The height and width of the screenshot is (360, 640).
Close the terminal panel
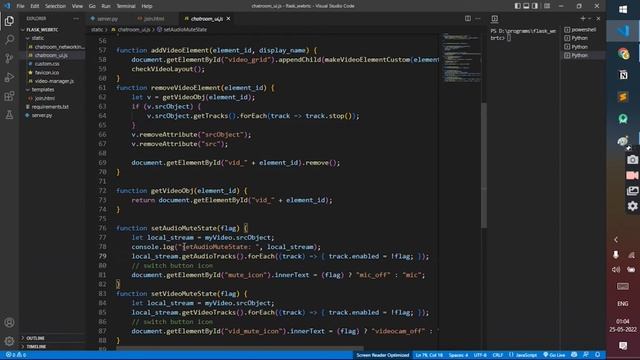pyautogui.click(x=598, y=18)
